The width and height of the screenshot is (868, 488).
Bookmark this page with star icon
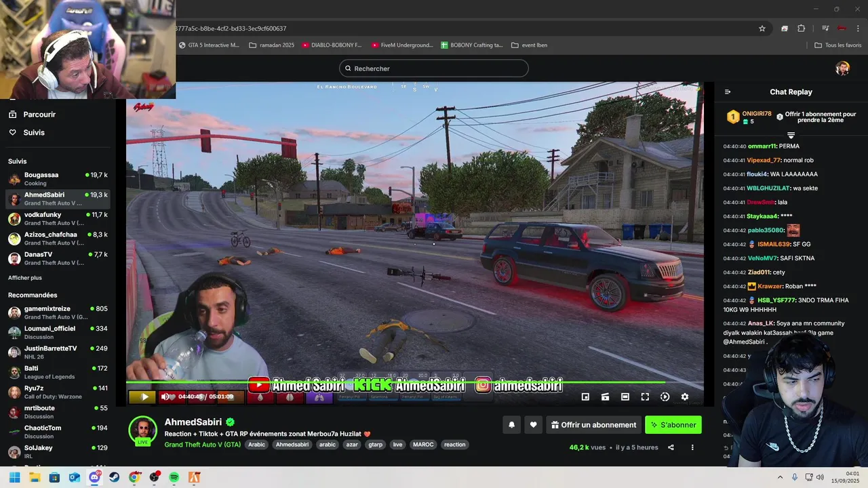click(x=762, y=28)
